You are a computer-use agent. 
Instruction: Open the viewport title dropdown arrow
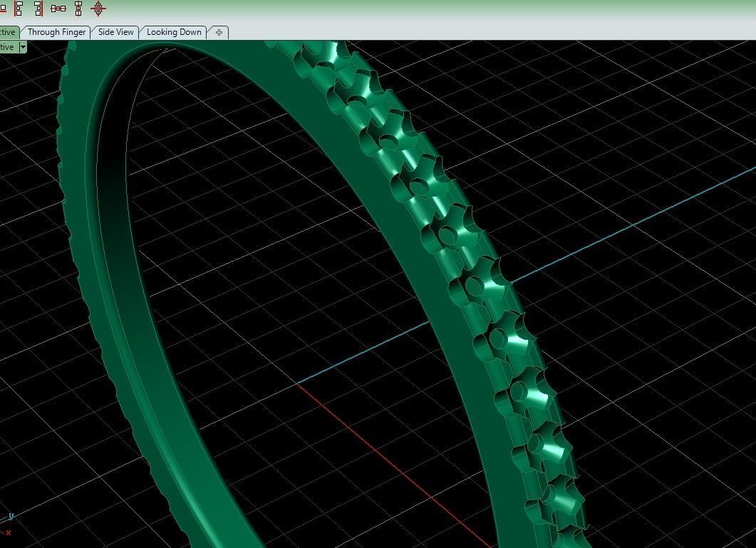(23, 47)
